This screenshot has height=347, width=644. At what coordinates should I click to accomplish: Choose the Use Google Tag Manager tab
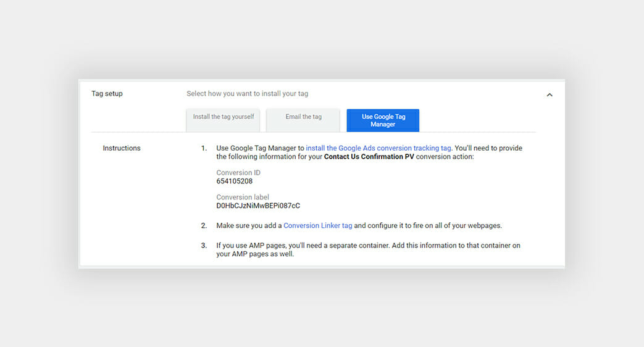(x=383, y=120)
